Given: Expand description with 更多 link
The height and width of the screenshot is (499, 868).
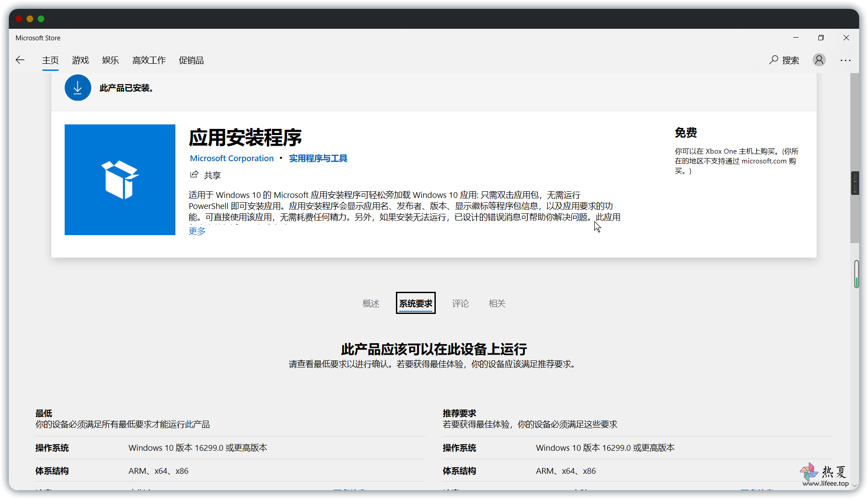Looking at the screenshot, I should [197, 231].
